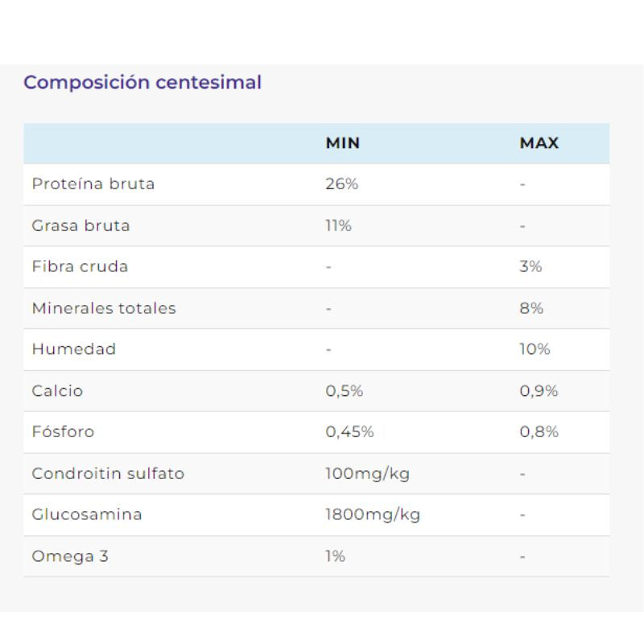Image resolution: width=644 pixels, height=644 pixels.
Task: Click the Condroitin sulfato row label
Action: (108, 473)
